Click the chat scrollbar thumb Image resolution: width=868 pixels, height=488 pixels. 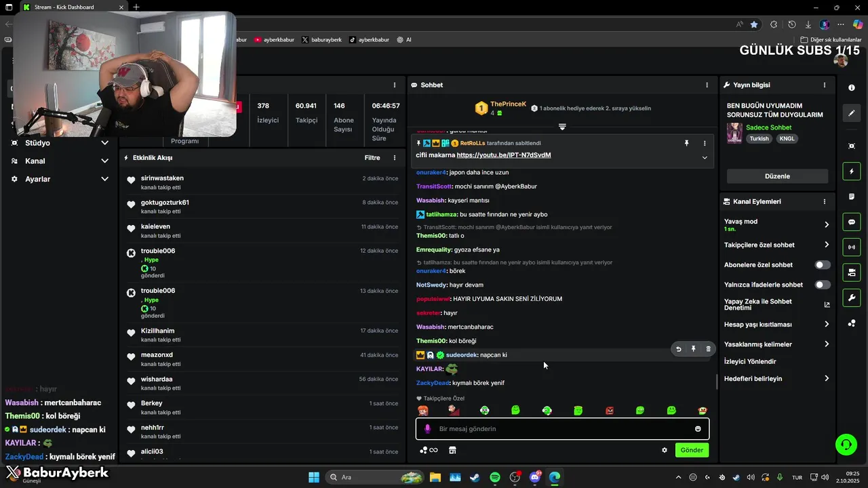pos(717,382)
